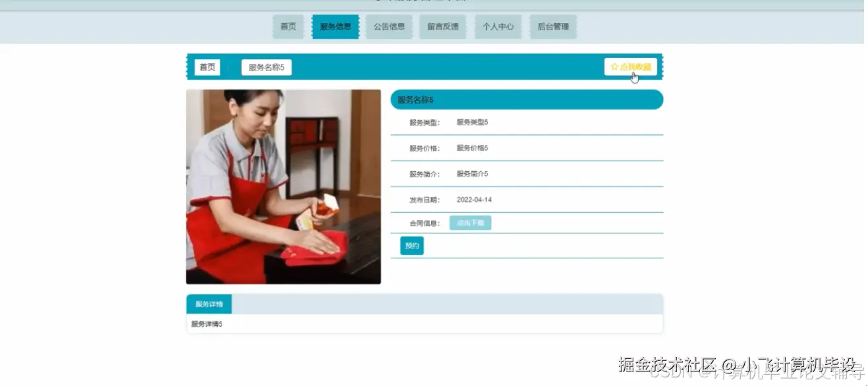Open the 首页 navigation tab
This screenshot has height=386, width=868.
288,27
